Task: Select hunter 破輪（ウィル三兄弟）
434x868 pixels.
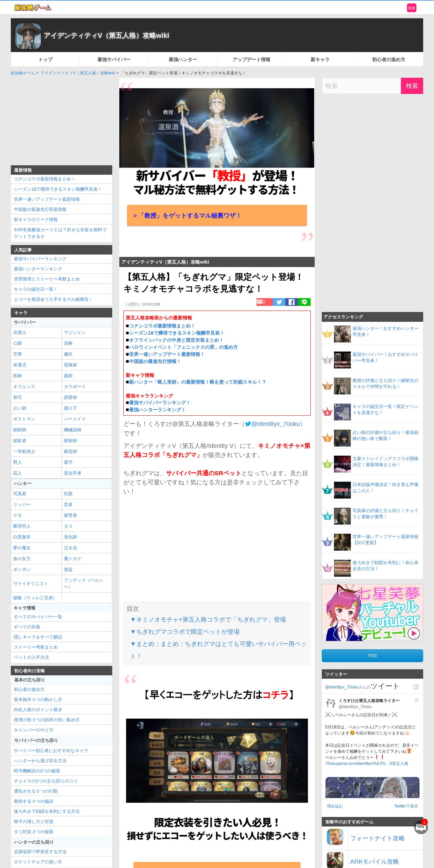Action: pos(35,598)
